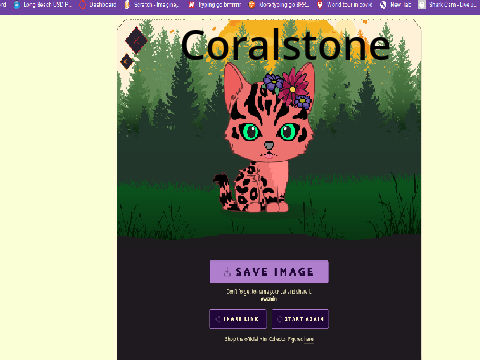Click the SHARE LINK button
The height and width of the screenshot is (360, 480).
[238, 319]
